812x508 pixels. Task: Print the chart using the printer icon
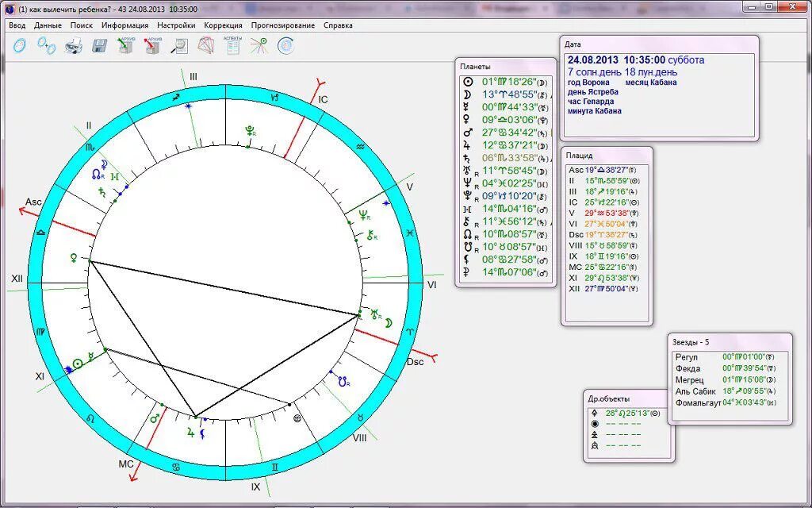click(x=74, y=46)
